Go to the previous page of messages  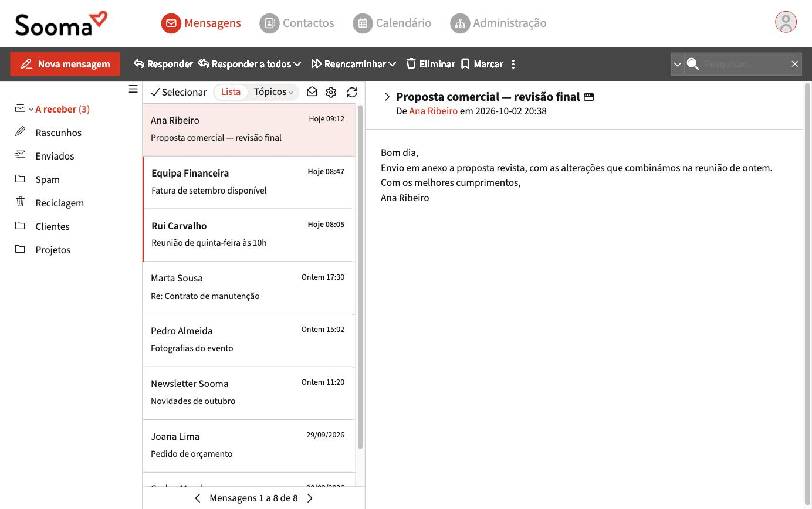pyautogui.click(x=198, y=498)
